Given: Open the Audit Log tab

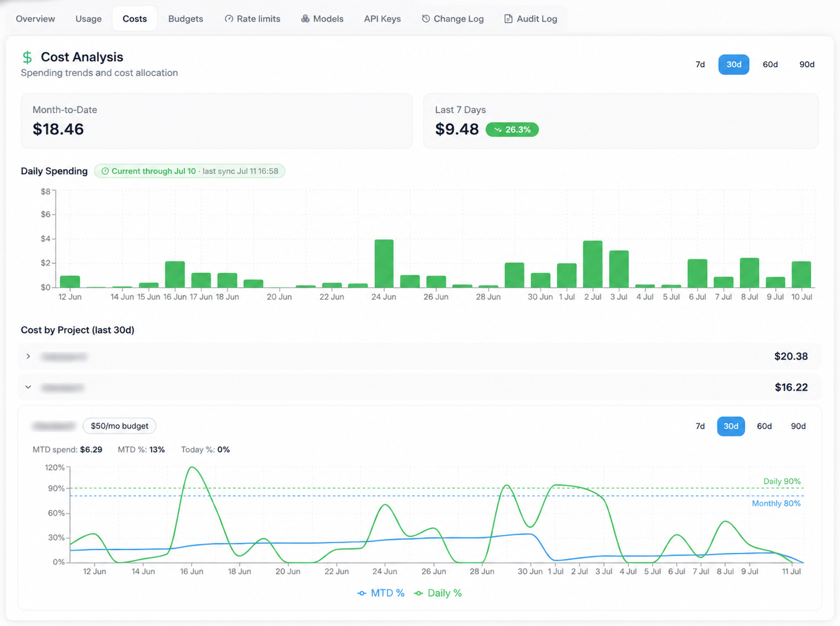Looking at the screenshot, I should (531, 18).
